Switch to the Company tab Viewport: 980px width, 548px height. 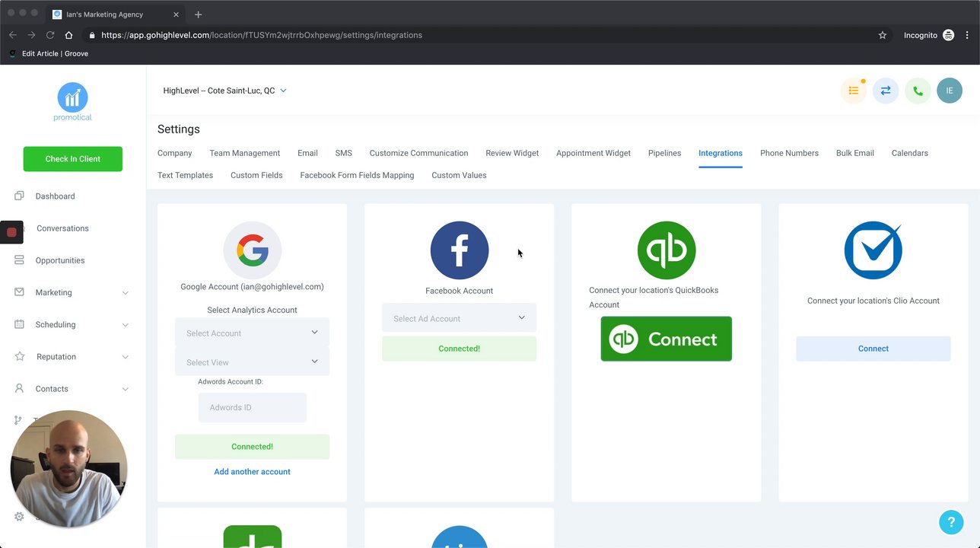pyautogui.click(x=174, y=153)
